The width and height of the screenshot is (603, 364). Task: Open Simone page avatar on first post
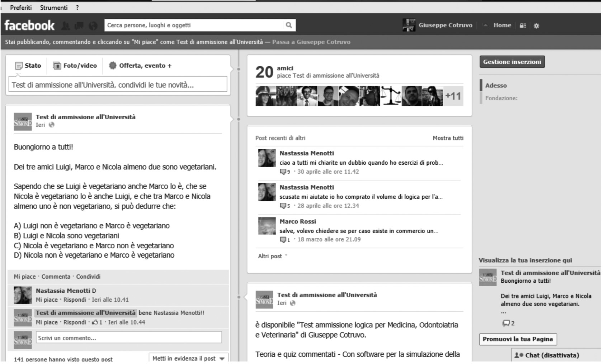coord(23,121)
